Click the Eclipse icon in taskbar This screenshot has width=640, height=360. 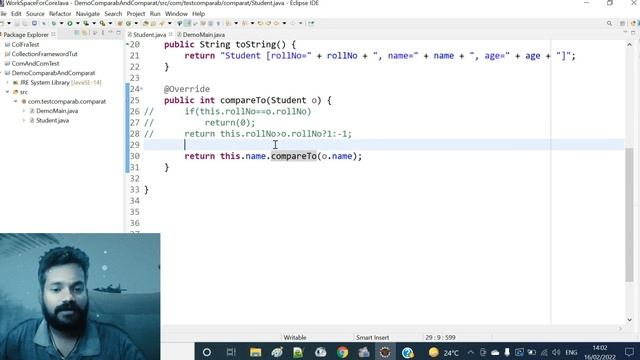coord(385,352)
